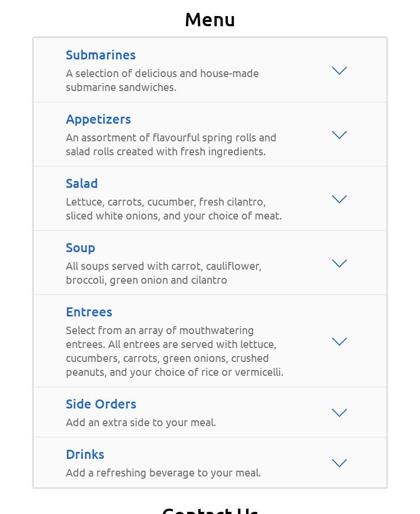Click the Lettuce, carrots, cucumber salad description
Image resolution: width=420 pixels, height=514 pixels.
[x=173, y=208]
